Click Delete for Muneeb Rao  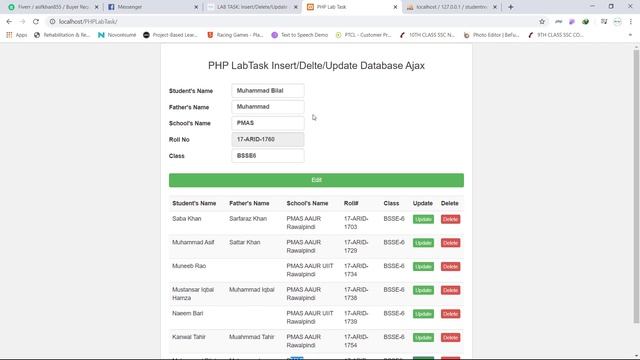click(x=450, y=267)
